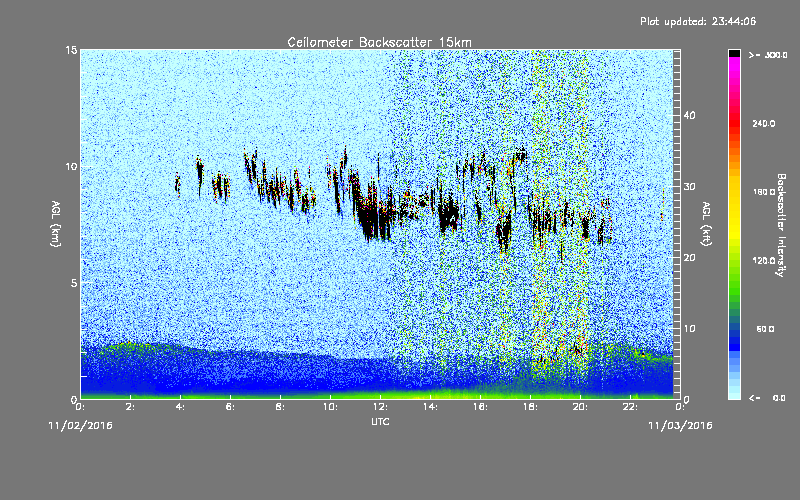Click the 'AGL (km)' left axis title
The height and width of the screenshot is (500, 800).
[x=56, y=223]
